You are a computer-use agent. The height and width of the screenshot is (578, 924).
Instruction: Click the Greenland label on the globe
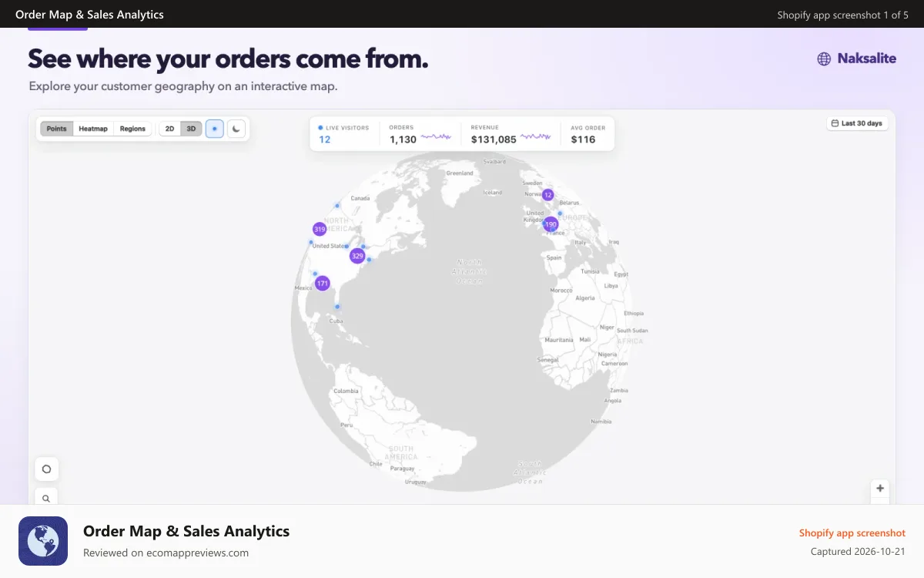(460, 173)
